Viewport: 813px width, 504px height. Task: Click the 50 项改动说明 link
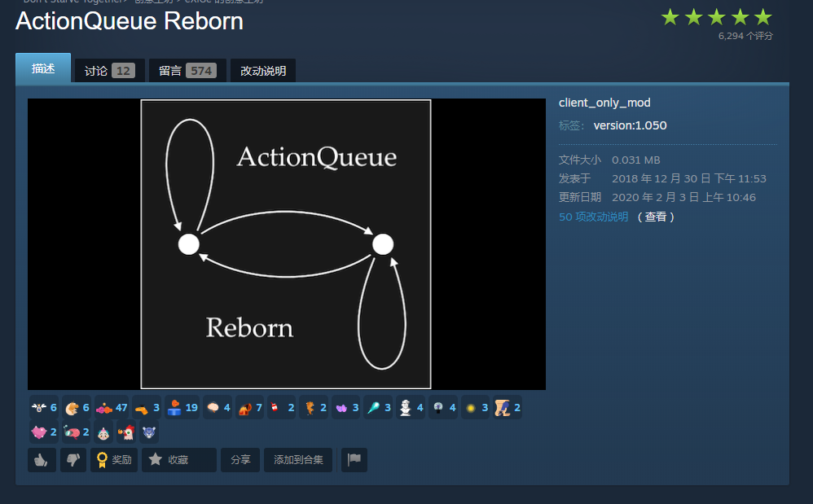click(593, 217)
